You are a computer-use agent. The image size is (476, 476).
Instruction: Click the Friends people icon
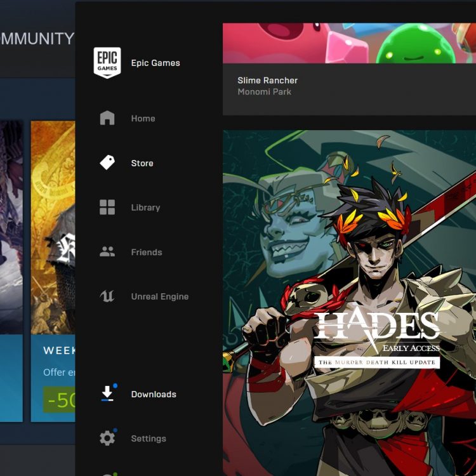click(x=107, y=252)
